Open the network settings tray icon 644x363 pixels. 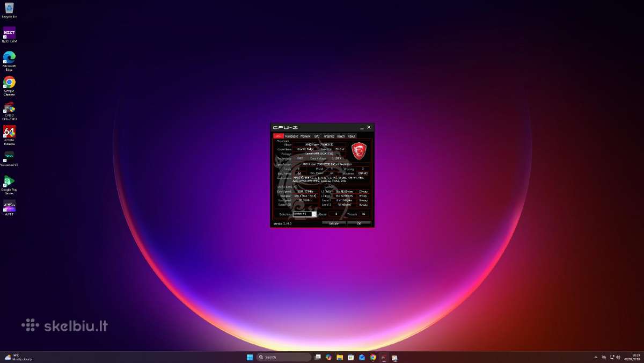tap(612, 357)
